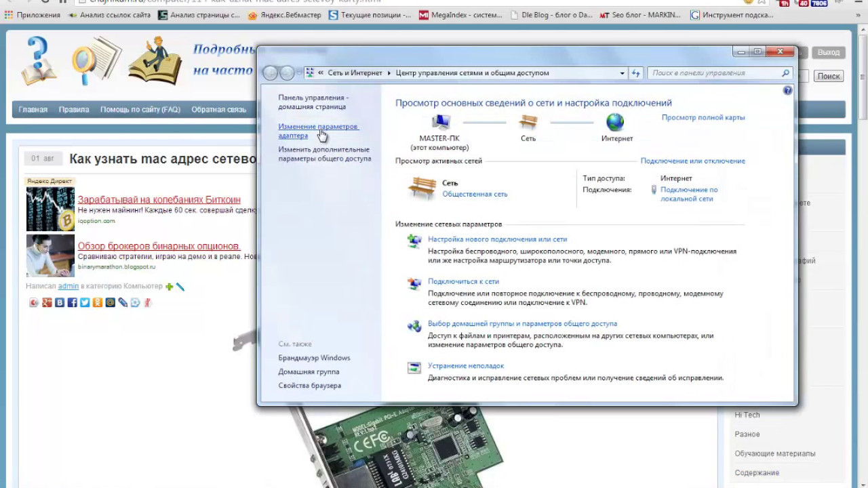This screenshot has height=488, width=868.
Task: Open 'Домашняя группа' under См. также
Action: click(x=309, y=371)
